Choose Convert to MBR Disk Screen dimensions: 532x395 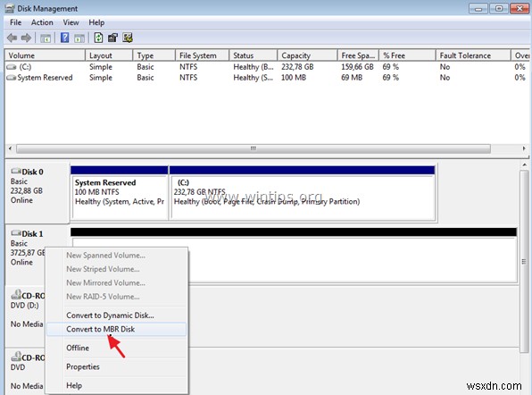(116, 329)
